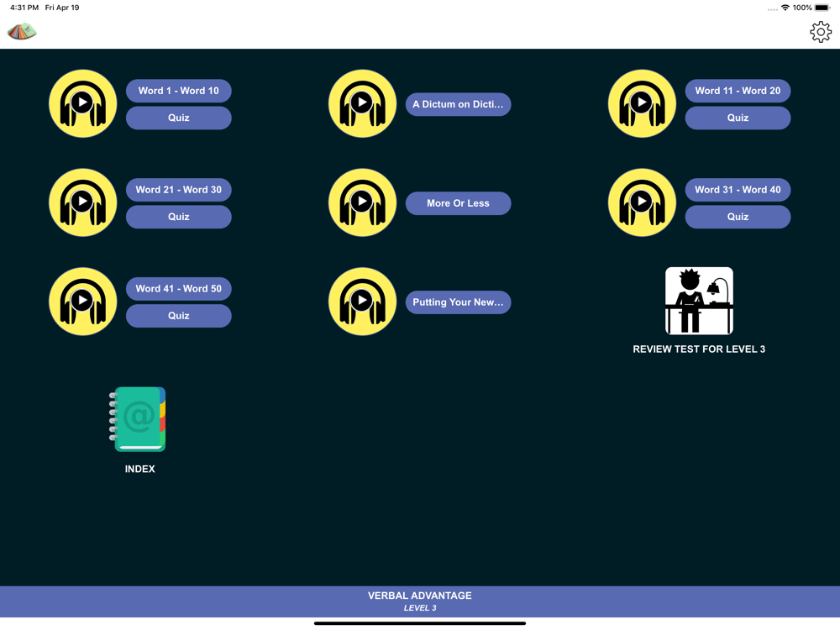The height and width of the screenshot is (630, 840).
Task: Open settings gear icon
Action: (x=820, y=32)
